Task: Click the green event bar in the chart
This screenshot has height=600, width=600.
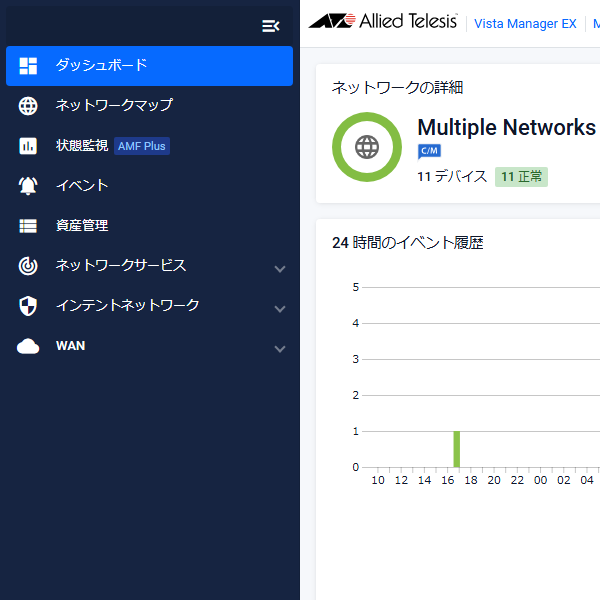Action: coord(457,449)
